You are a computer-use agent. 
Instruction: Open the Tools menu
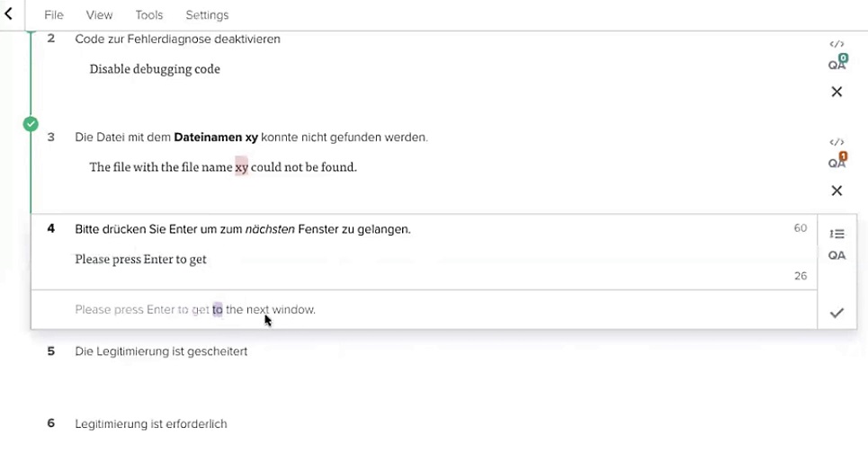[x=149, y=15]
